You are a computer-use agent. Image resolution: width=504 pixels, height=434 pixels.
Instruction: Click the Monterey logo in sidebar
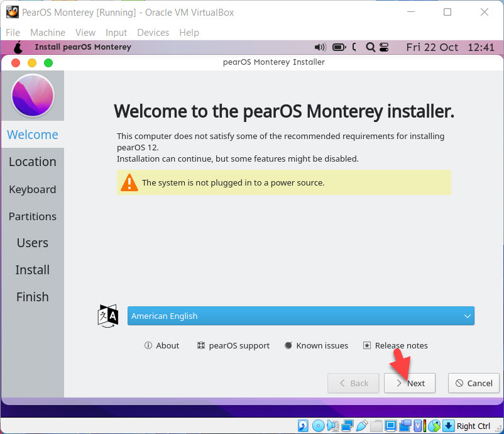pos(33,95)
